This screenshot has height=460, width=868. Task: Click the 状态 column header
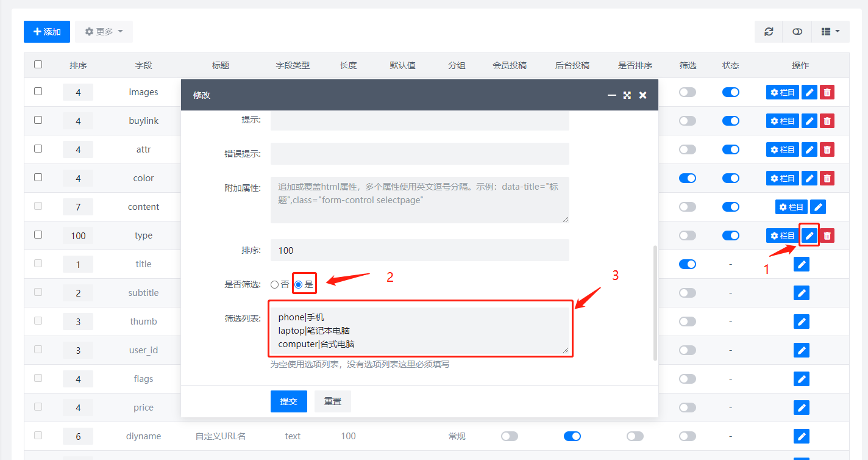click(731, 65)
